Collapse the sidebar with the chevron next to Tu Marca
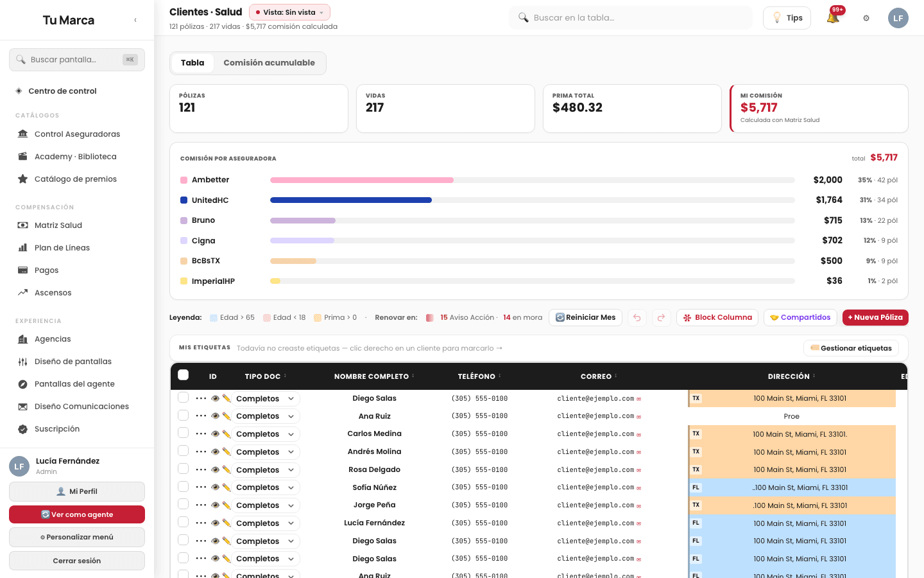 (135, 20)
